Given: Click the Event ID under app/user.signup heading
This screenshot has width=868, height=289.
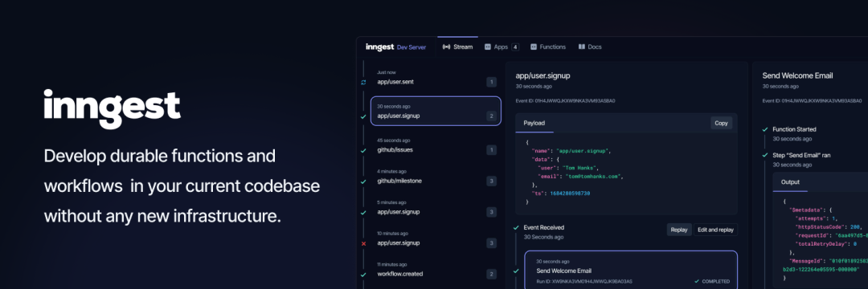Looking at the screenshot, I should coord(565,101).
